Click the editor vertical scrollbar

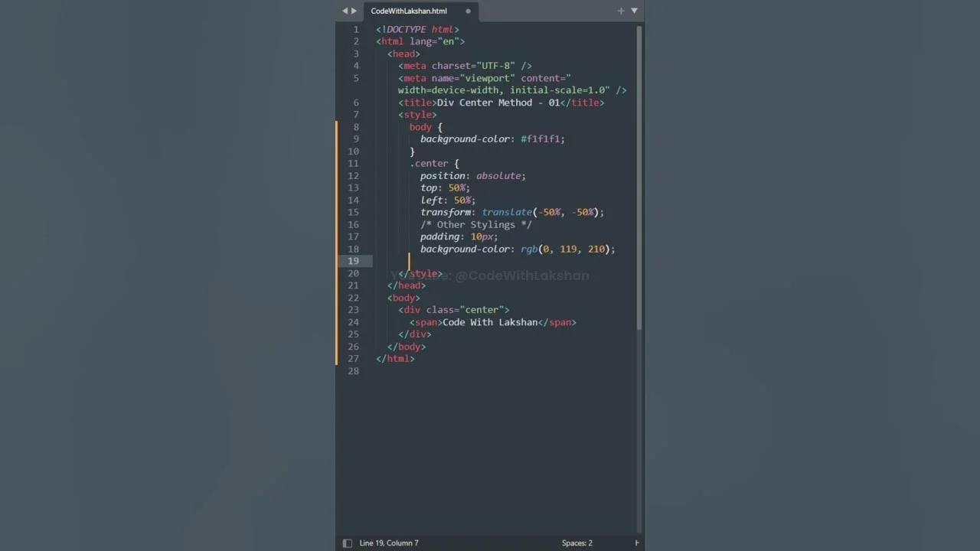click(639, 176)
